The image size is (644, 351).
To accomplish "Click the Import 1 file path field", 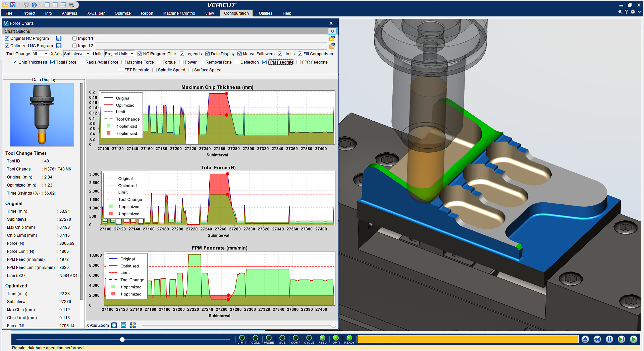I will click(x=211, y=38).
